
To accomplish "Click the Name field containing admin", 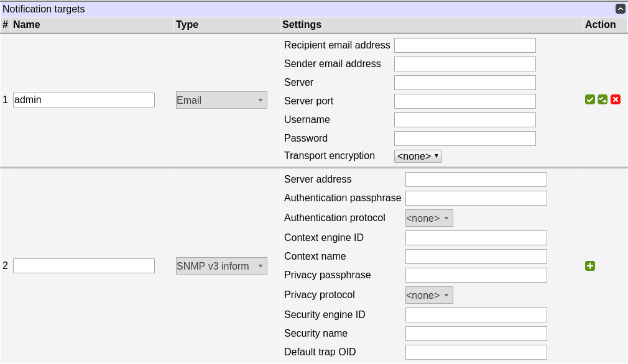I will [x=84, y=100].
